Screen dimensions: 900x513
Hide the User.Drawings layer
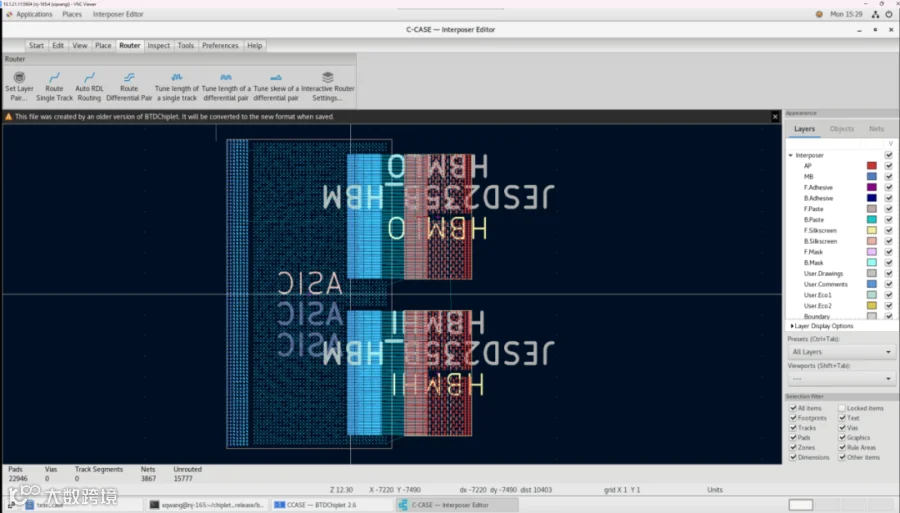[x=889, y=274]
